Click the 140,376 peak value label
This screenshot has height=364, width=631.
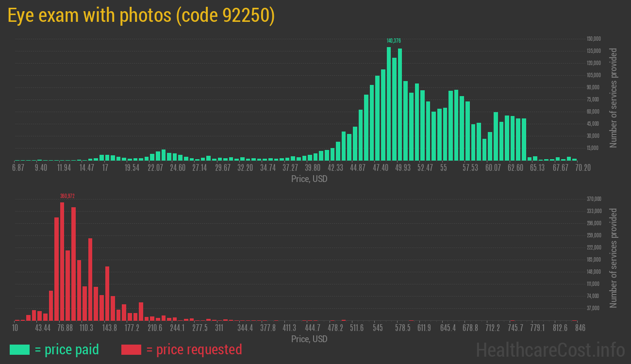(394, 41)
